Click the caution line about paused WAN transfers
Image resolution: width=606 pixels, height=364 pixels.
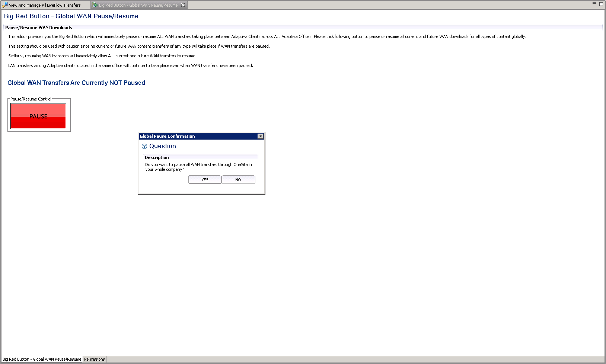[x=139, y=46]
